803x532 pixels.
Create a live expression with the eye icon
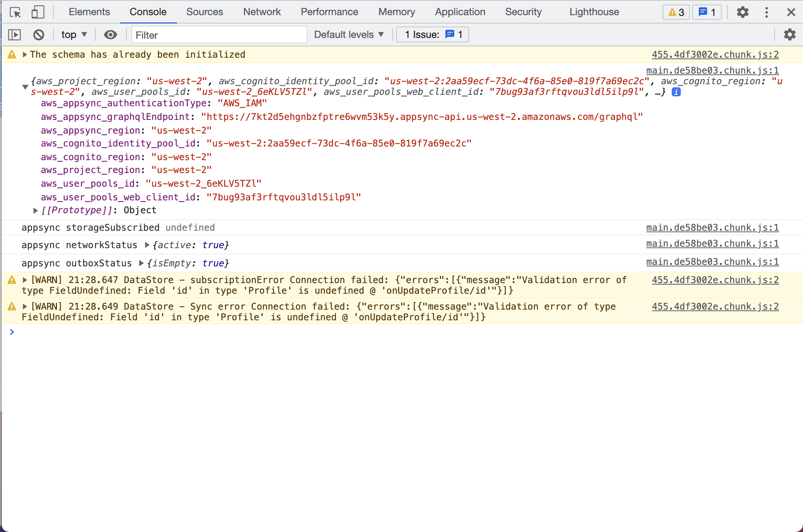[x=110, y=35]
